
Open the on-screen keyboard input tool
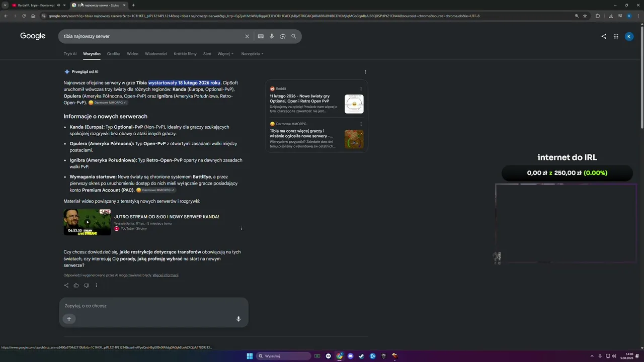coord(261,36)
